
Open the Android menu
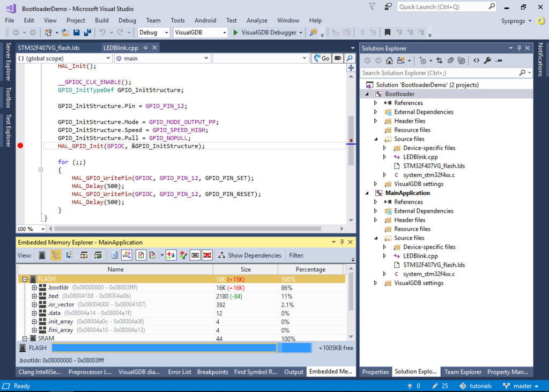coord(205,20)
